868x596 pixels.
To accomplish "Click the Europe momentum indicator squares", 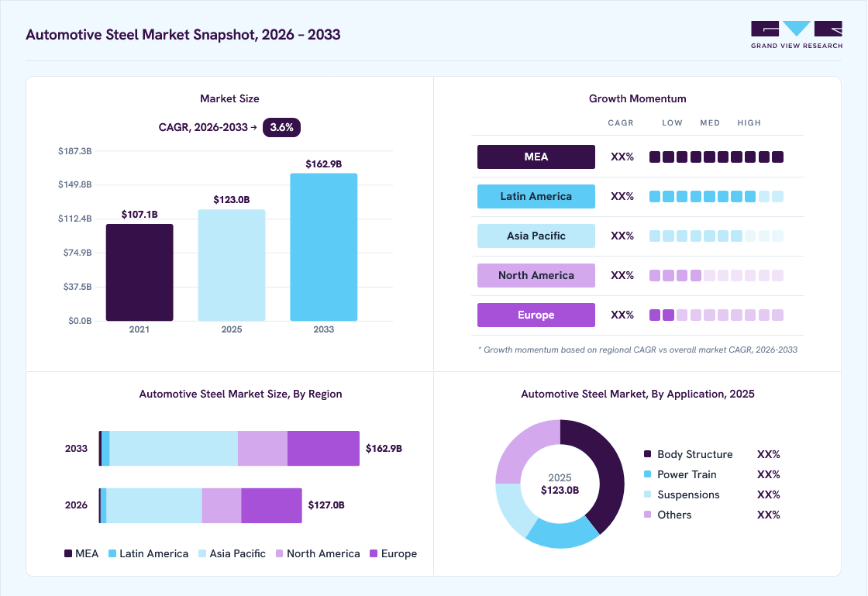I will [x=716, y=315].
